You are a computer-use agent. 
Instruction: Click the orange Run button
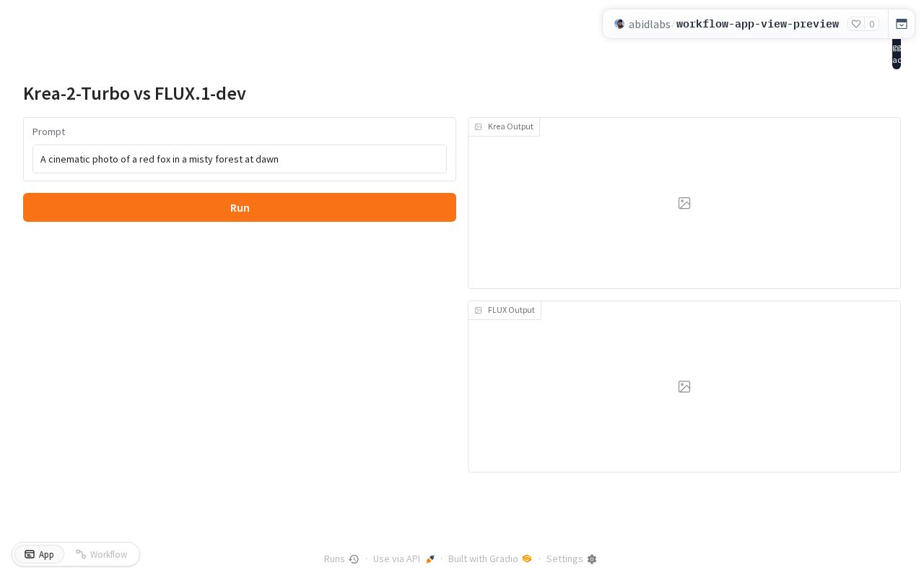240,207
